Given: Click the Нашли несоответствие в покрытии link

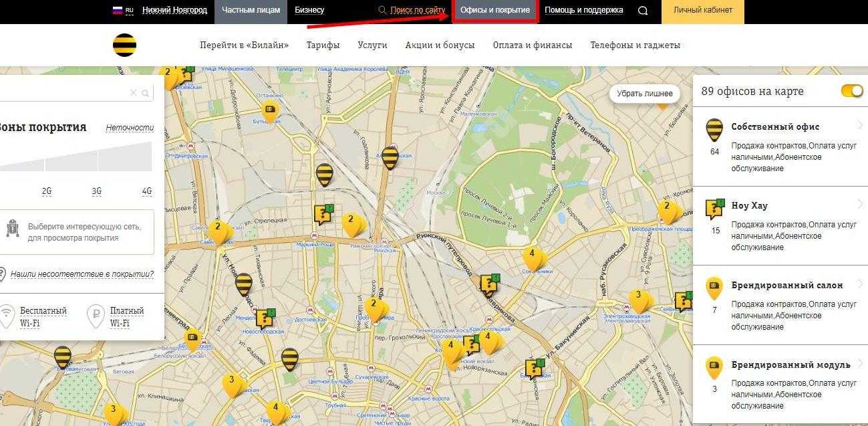Looking at the screenshot, I should click(82, 274).
